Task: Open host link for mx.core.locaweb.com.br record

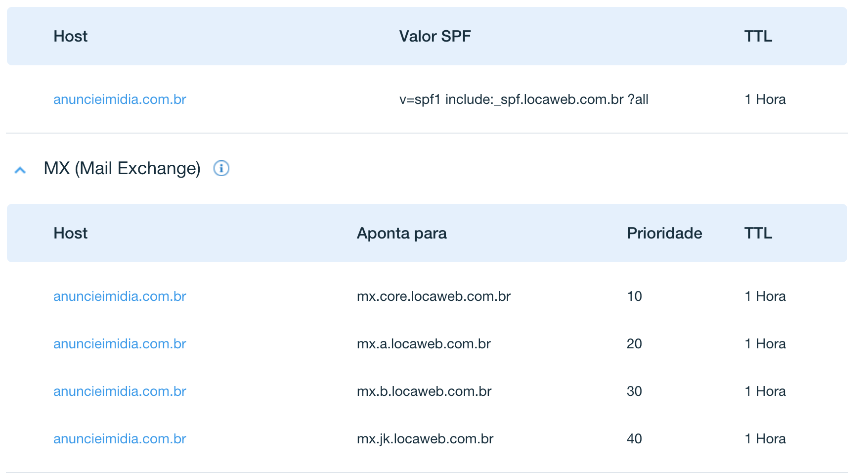Action: point(120,296)
